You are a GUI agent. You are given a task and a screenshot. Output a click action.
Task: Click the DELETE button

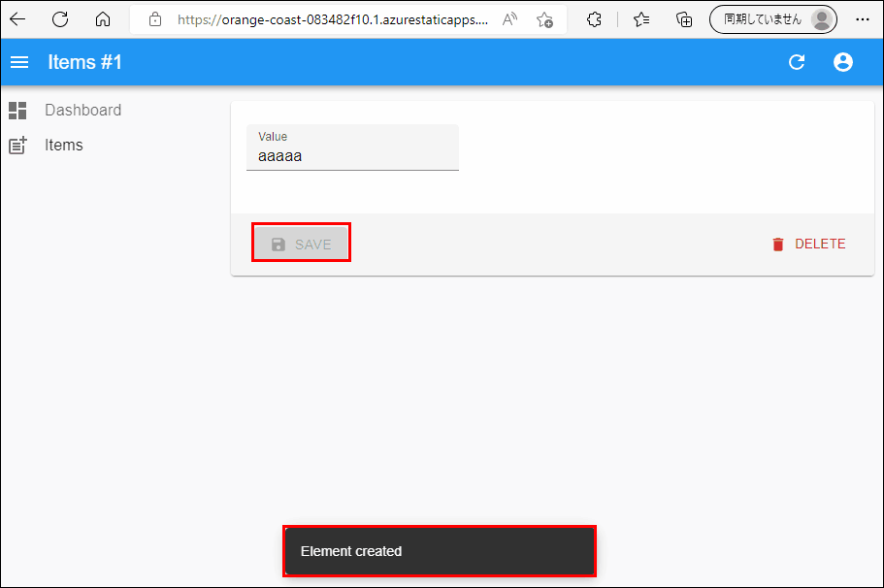coord(808,244)
